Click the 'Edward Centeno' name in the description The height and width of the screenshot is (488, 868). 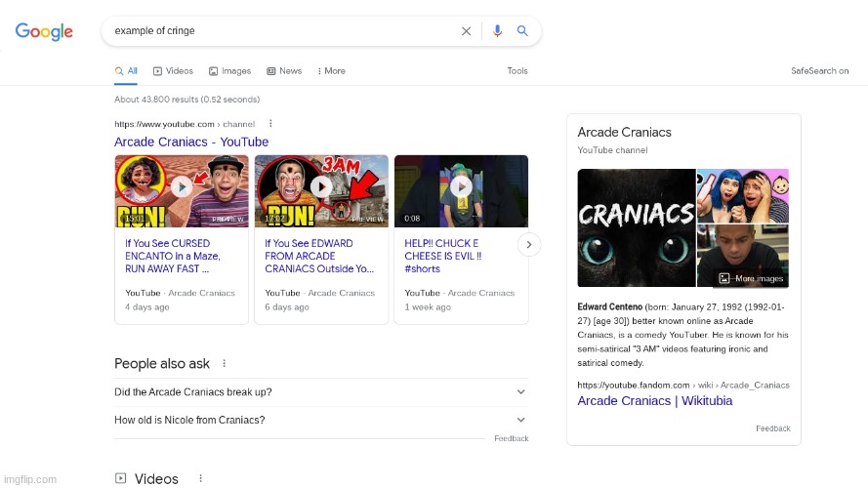point(609,306)
